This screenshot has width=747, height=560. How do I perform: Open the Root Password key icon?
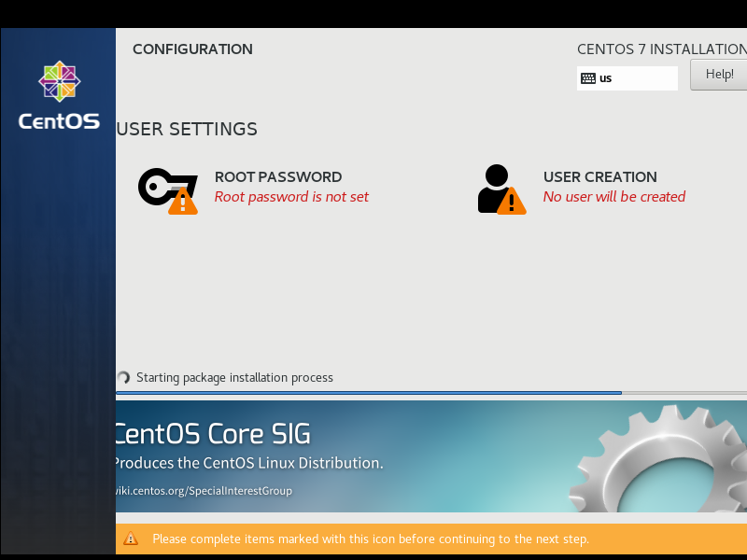point(168,190)
